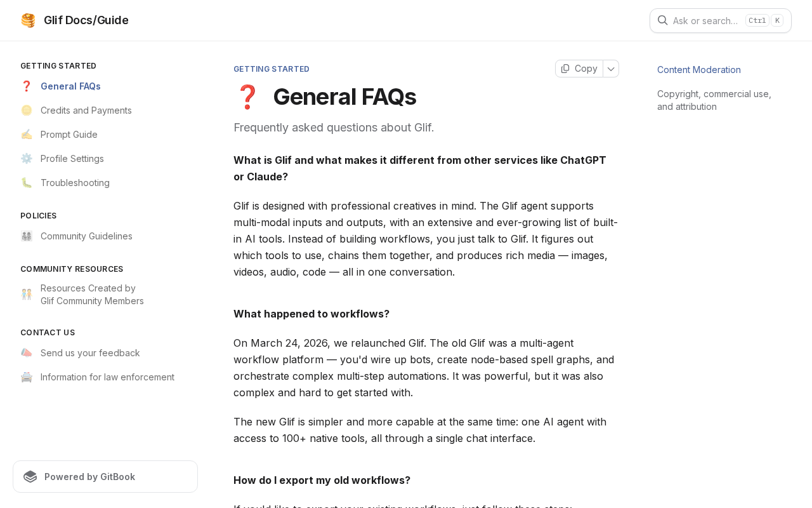Open the Getting Started breadcrumb link
This screenshot has height=508, width=812.
click(x=272, y=69)
